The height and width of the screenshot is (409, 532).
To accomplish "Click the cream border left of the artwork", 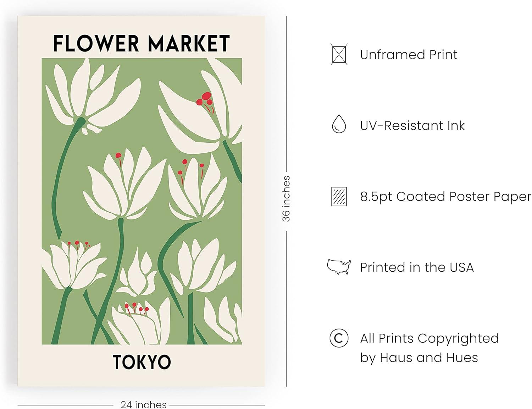I will click(x=29, y=199).
